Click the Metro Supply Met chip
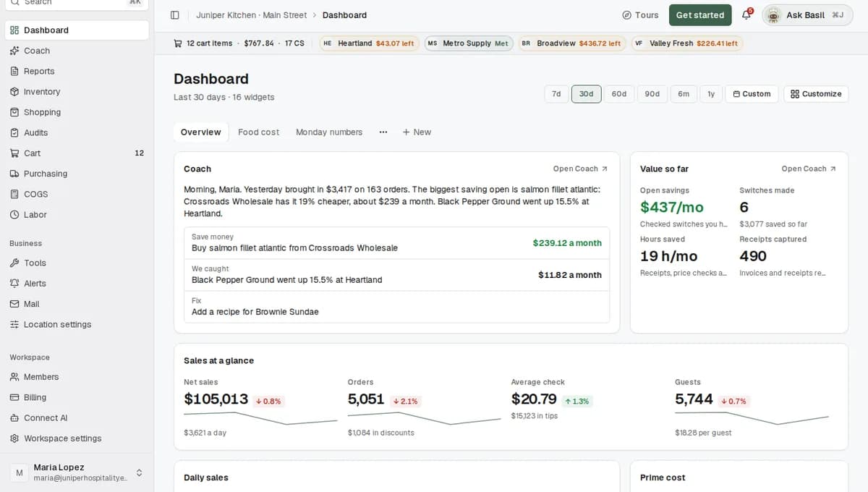Image resolution: width=868 pixels, height=492 pixels. click(x=469, y=43)
